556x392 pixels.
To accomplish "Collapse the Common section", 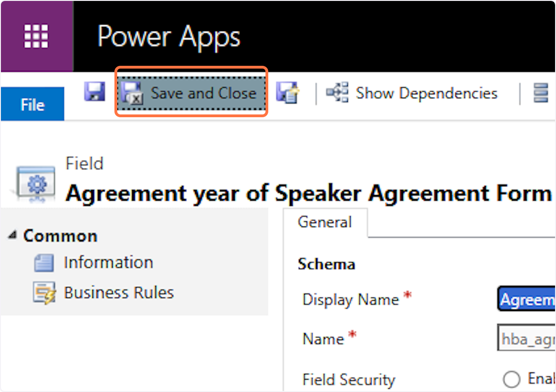I will click(x=12, y=236).
